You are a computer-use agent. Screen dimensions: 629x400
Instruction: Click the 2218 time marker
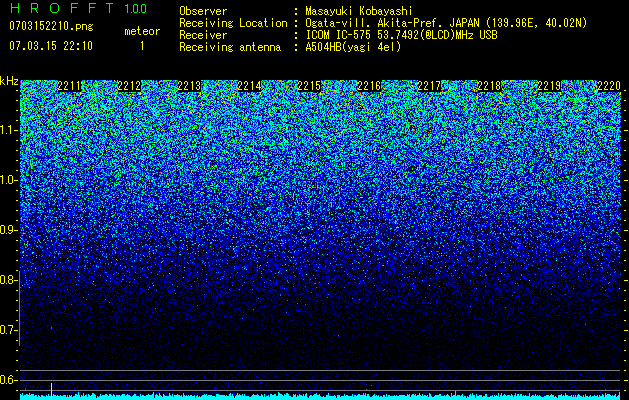489,86
